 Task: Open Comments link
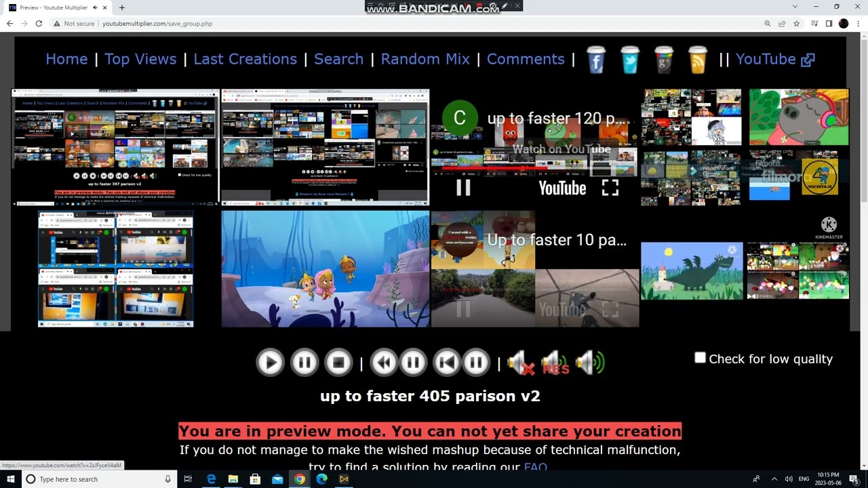click(526, 59)
